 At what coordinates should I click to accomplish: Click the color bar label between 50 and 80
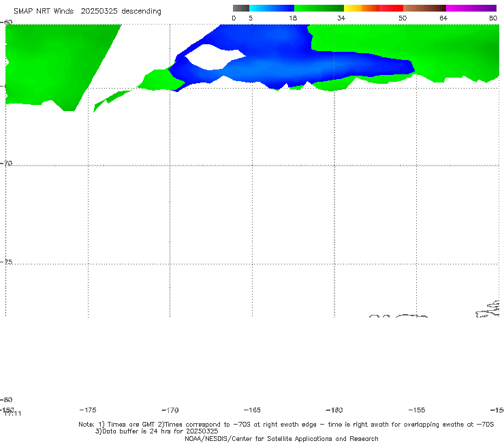[x=443, y=18]
